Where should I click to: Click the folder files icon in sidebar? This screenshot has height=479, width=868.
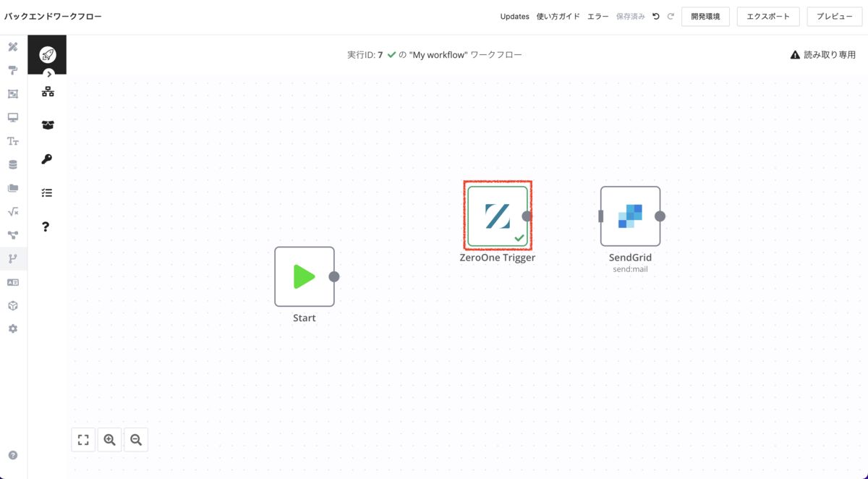point(13,188)
